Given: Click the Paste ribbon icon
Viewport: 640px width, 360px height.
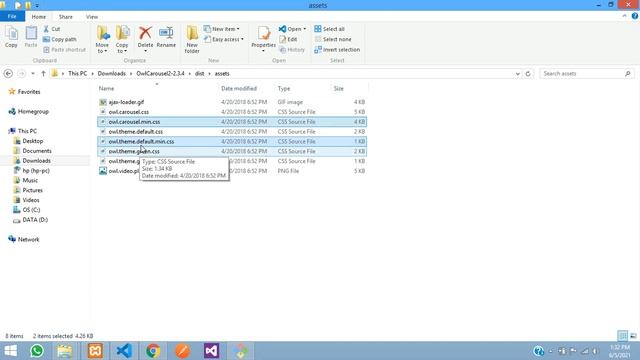Looking at the screenshot, I should 31,37.
